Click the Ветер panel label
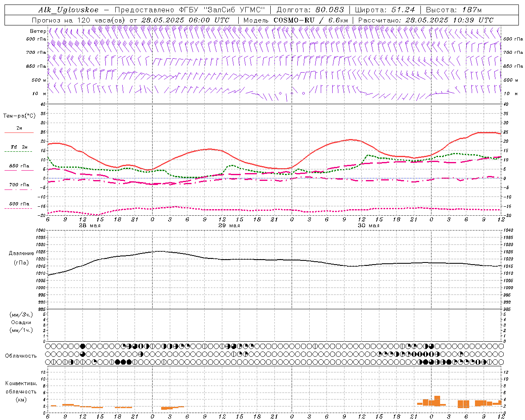The image size is (525, 420). coord(38,31)
